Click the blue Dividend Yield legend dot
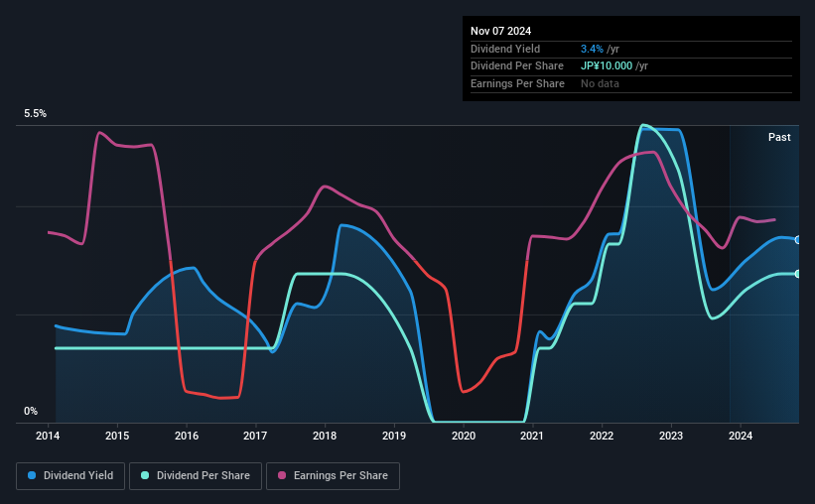The height and width of the screenshot is (504, 815). click(32, 475)
